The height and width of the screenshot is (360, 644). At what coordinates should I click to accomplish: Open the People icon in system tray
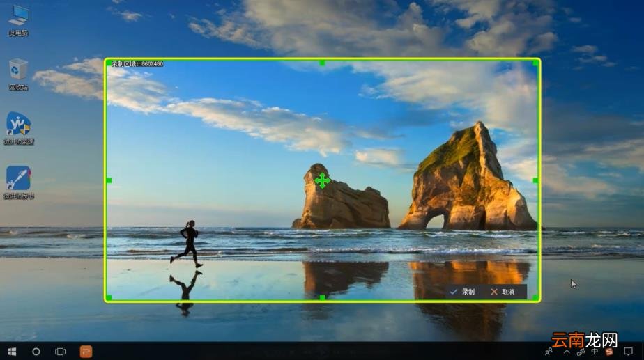(x=549, y=352)
